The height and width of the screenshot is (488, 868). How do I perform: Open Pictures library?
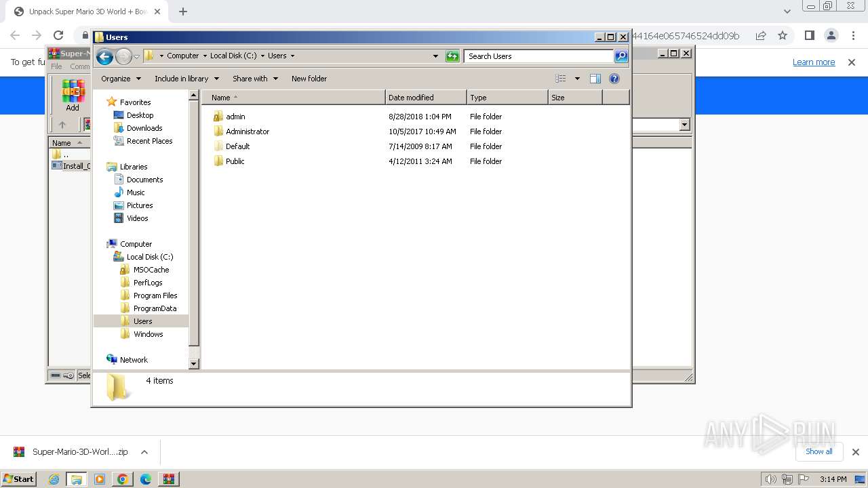pyautogui.click(x=140, y=205)
